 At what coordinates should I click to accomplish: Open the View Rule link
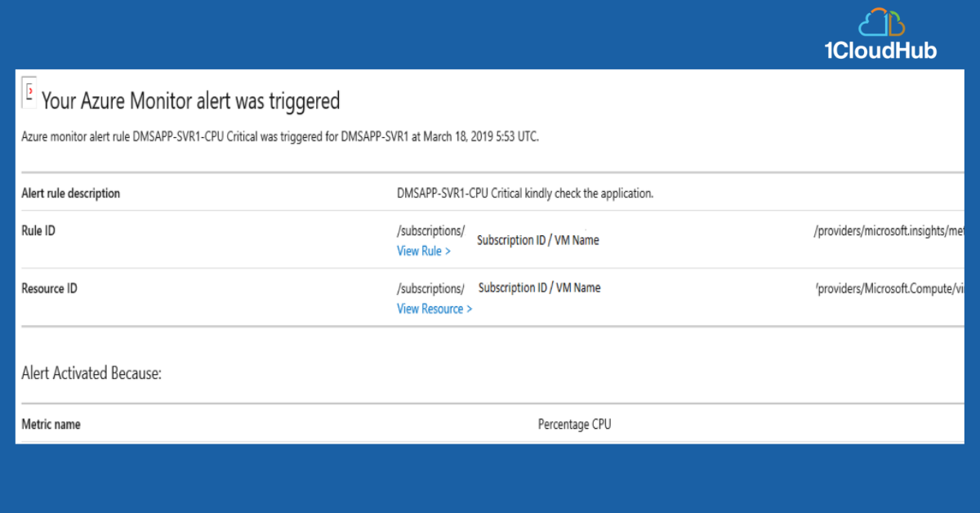tap(424, 251)
